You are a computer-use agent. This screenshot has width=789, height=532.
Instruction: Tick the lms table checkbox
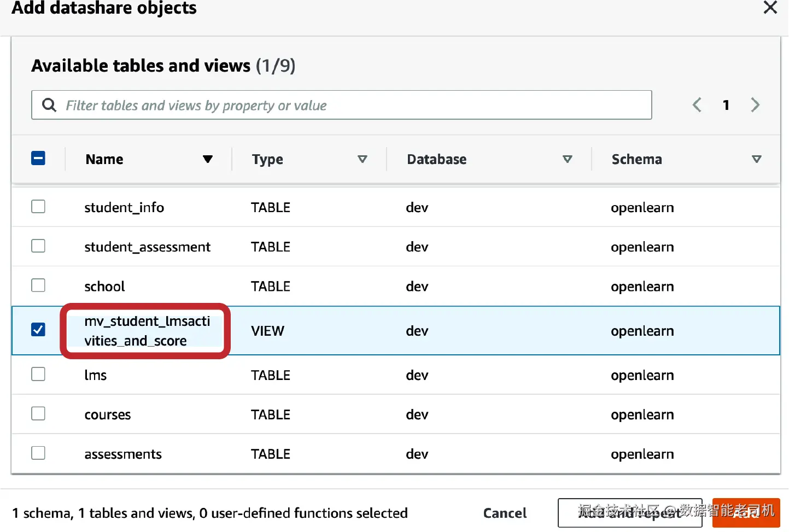click(38, 374)
